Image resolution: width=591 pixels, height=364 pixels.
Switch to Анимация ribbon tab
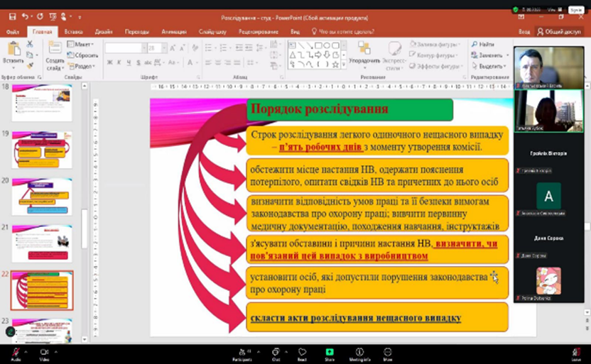click(x=174, y=32)
